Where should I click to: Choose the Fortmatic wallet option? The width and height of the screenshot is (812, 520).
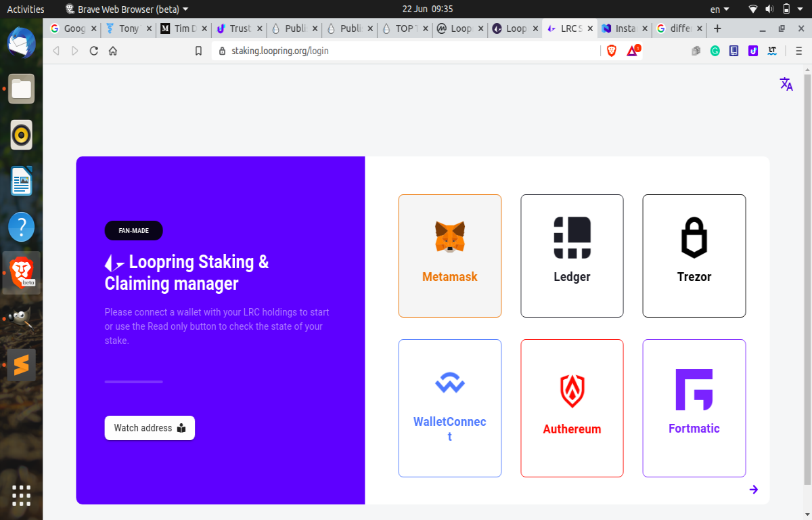[x=694, y=408]
